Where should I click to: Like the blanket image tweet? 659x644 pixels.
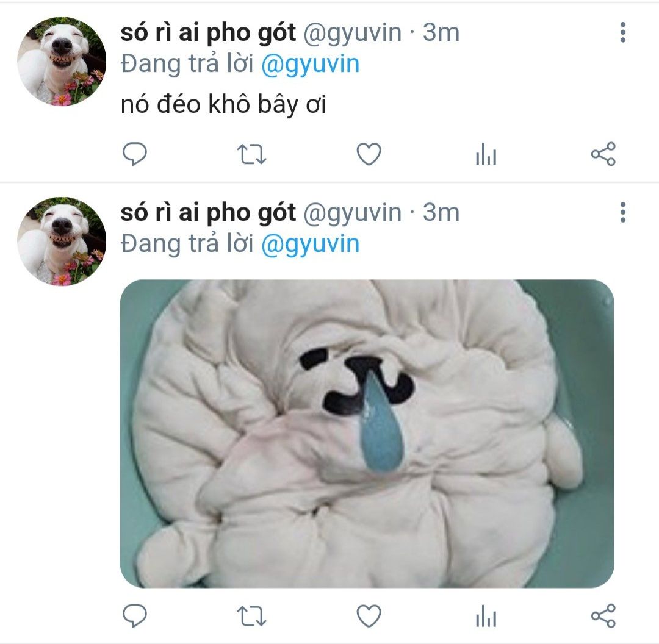click(x=369, y=615)
